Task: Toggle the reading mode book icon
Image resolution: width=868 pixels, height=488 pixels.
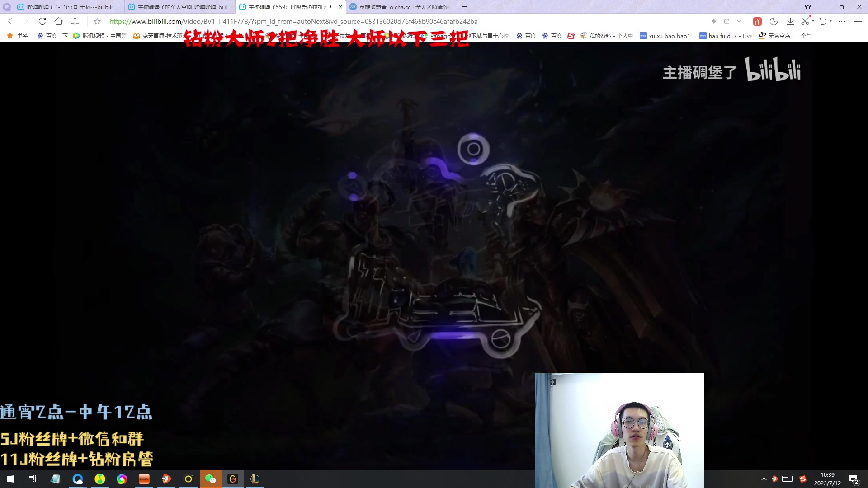Action: 75,21
